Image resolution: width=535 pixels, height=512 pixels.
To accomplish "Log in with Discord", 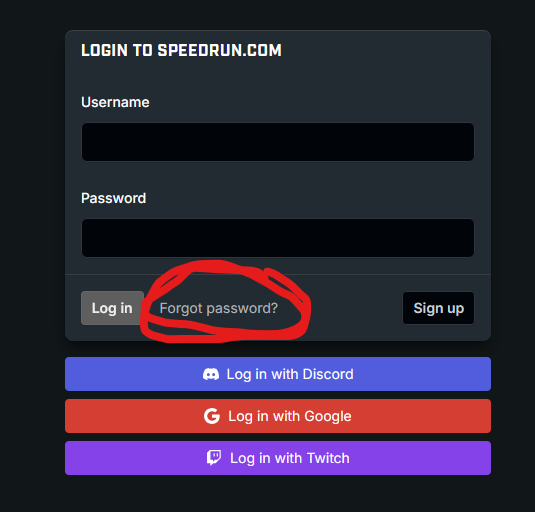I will point(278,374).
